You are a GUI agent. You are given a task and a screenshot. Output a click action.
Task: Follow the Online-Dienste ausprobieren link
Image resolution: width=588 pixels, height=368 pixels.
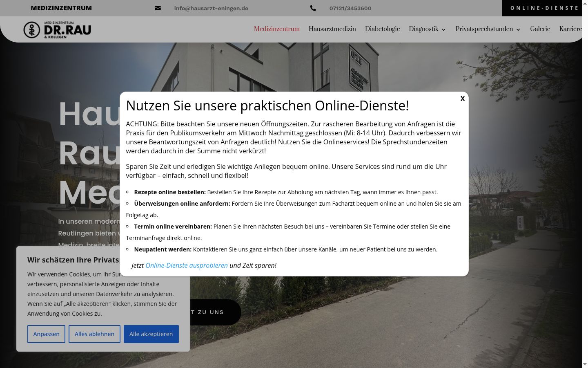coord(187,265)
